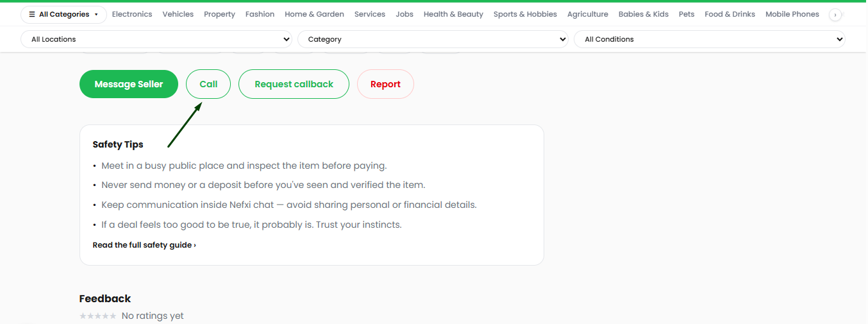Click the 'If a deal feels too good' tip
The height and width of the screenshot is (324, 868).
(x=251, y=225)
